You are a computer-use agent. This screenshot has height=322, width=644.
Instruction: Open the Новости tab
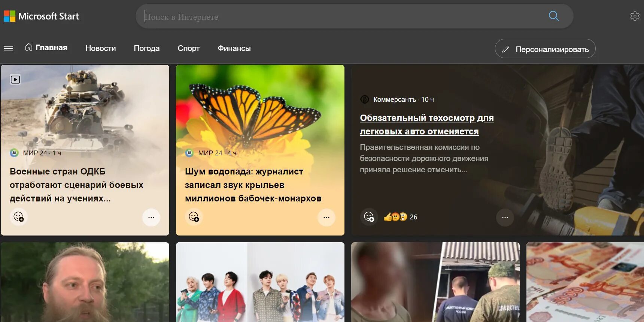[101, 48]
